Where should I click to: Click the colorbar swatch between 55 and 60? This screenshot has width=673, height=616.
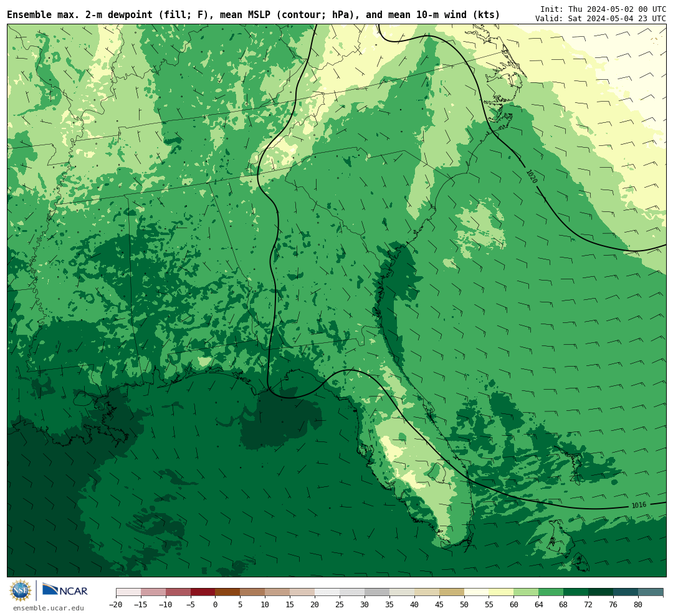(501, 592)
